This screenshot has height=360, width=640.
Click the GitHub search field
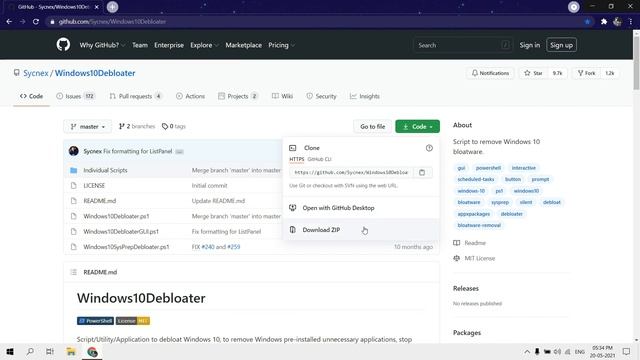[x=463, y=45]
